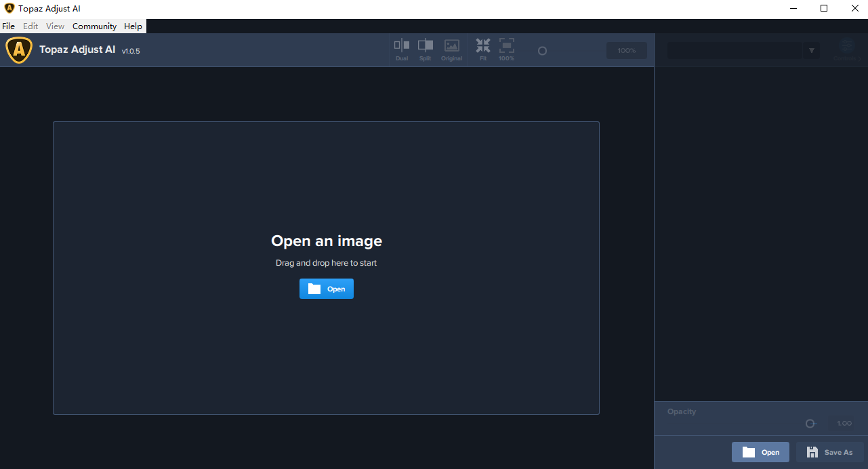Fit image to window

(x=483, y=50)
